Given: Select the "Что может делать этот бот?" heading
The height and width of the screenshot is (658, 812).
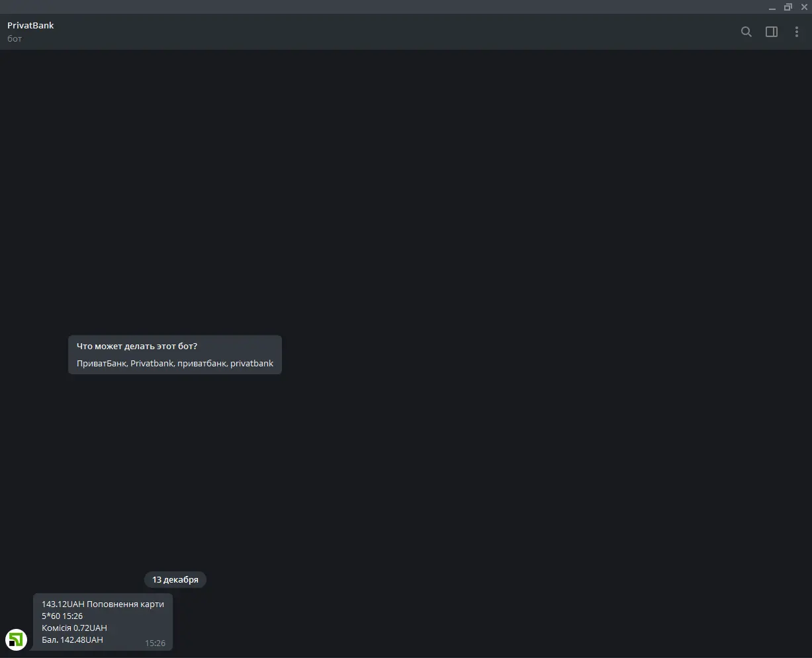Looking at the screenshot, I should (x=137, y=347).
